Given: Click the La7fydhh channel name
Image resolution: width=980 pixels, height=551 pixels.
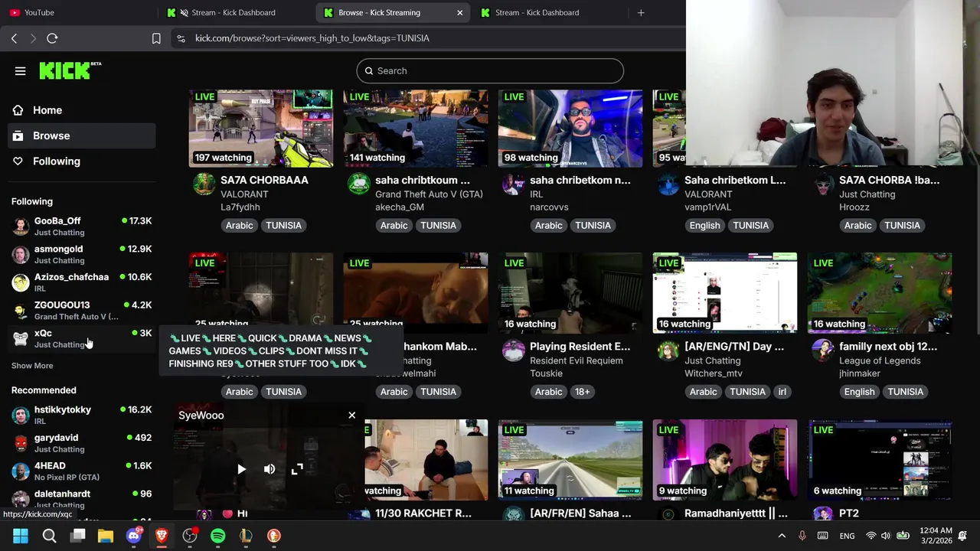Looking at the screenshot, I should click(240, 207).
